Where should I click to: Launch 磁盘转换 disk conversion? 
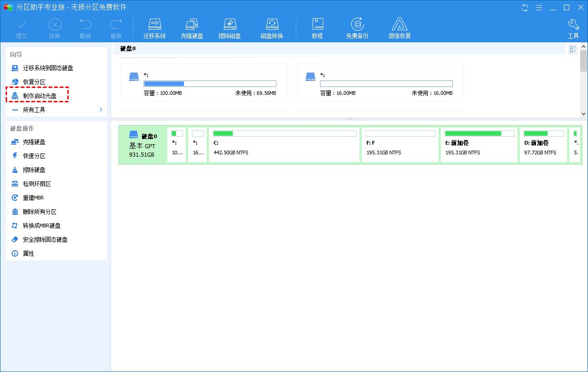click(x=272, y=27)
